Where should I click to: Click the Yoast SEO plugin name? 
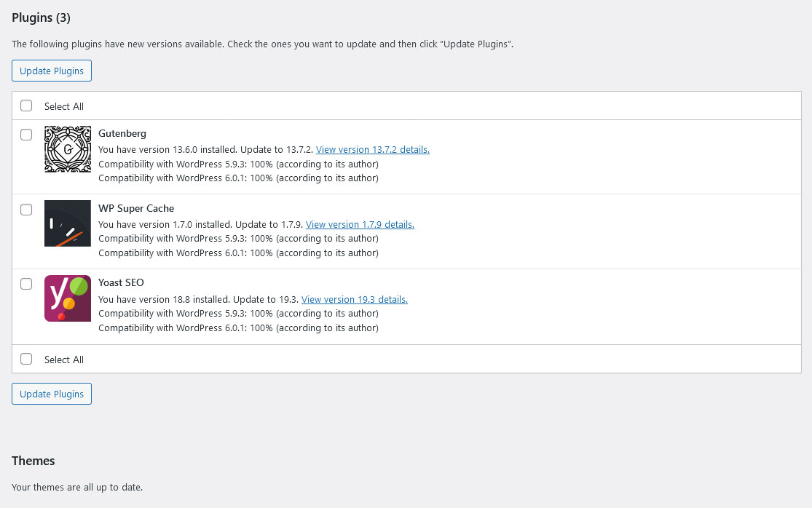tap(121, 282)
